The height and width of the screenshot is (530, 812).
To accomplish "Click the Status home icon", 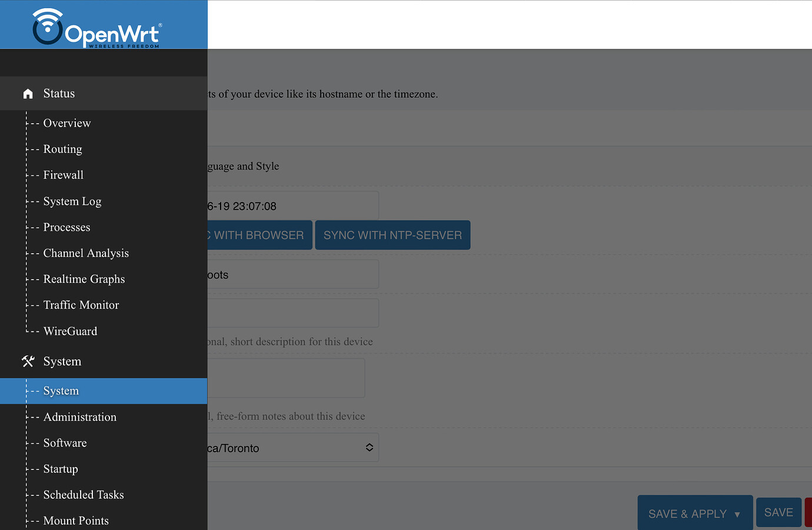I will (x=28, y=93).
